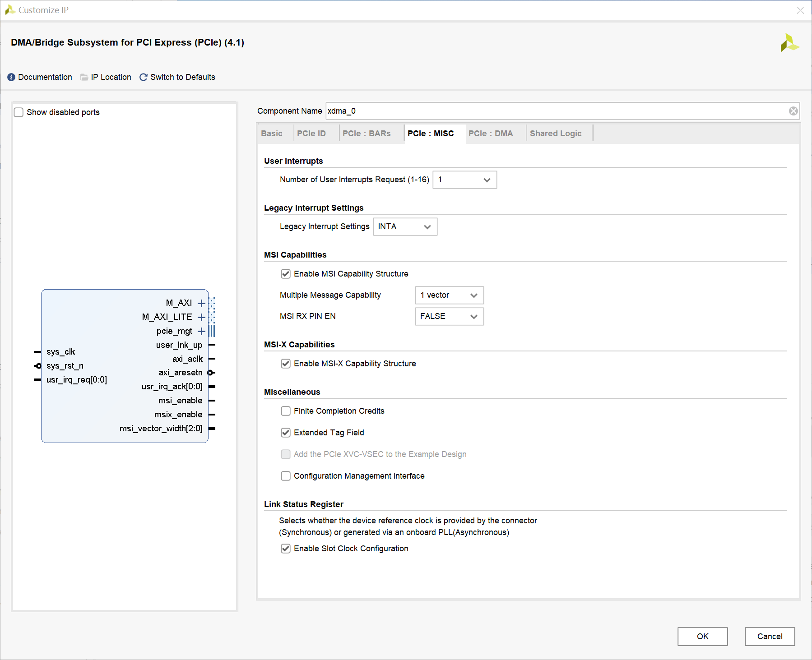Image resolution: width=812 pixels, height=660 pixels.
Task: Select the user_lnk_up port label
Action: 179,345
